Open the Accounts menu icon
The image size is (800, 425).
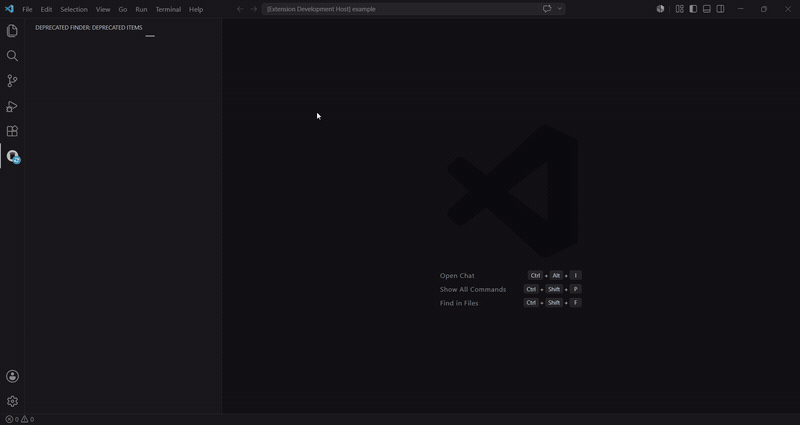(12, 377)
